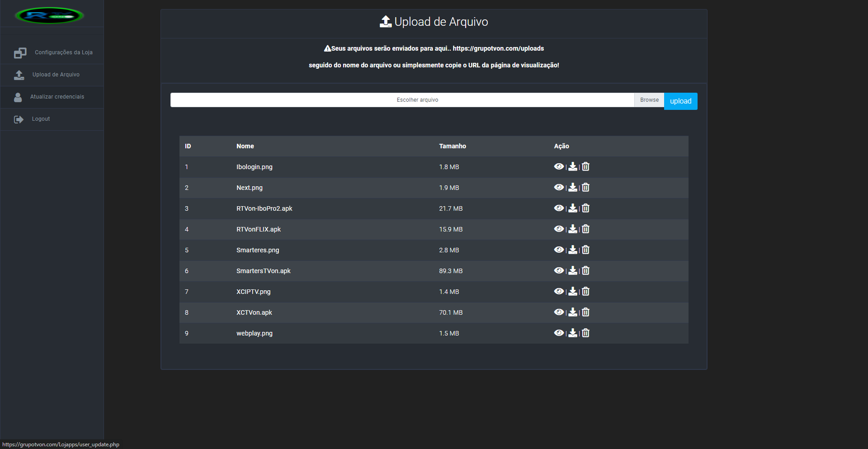868x449 pixels.
Task: Delete the RTVonFLIX.apk file
Action: (585, 229)
